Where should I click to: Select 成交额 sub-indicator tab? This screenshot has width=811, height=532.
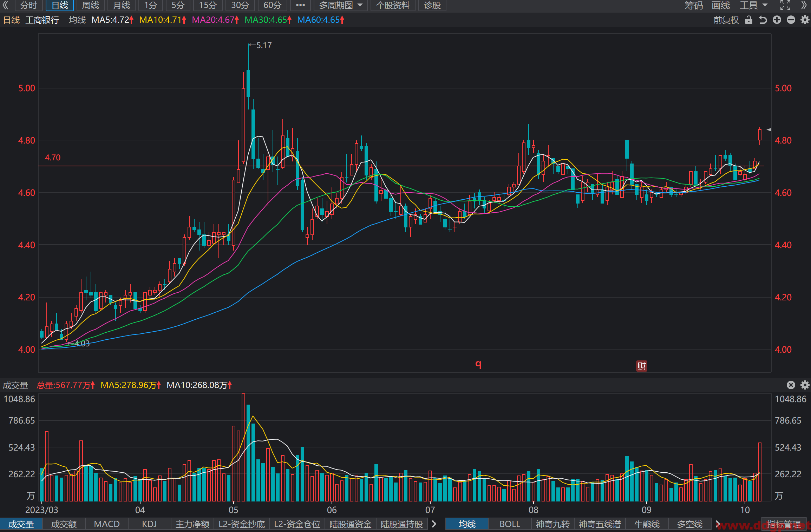[64, 524]
